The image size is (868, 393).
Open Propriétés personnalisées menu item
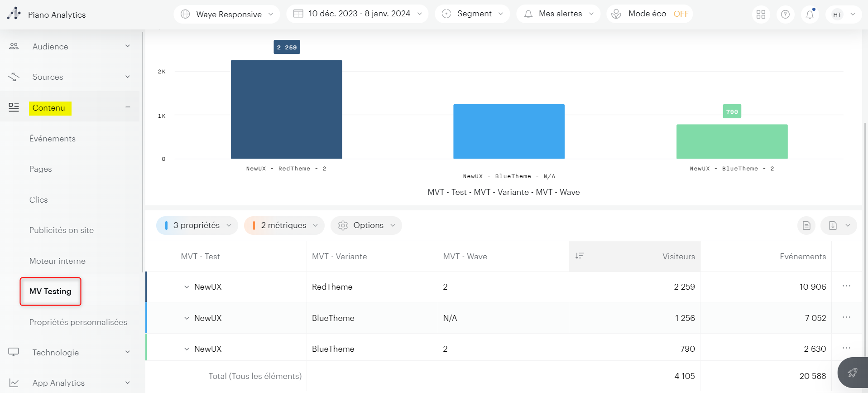coord(78,322)
